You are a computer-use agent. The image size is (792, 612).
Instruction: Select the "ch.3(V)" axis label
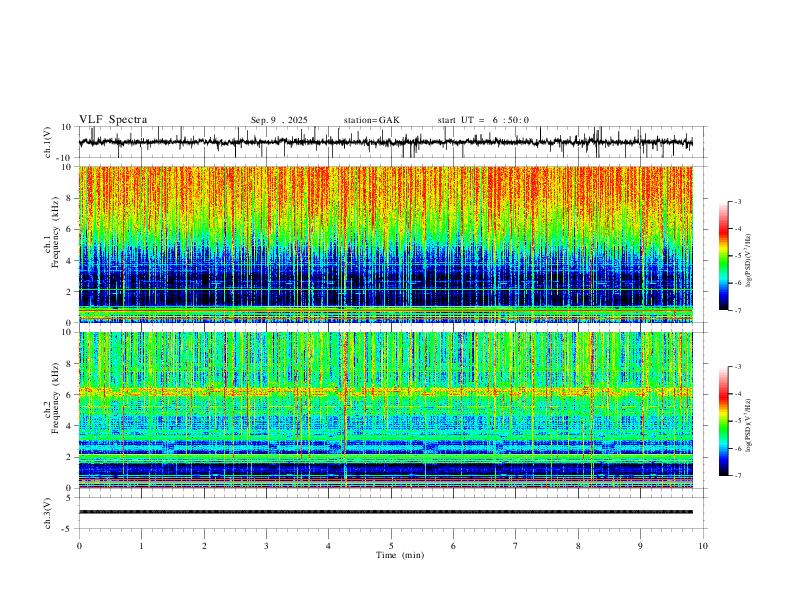(x=48, y=513)
